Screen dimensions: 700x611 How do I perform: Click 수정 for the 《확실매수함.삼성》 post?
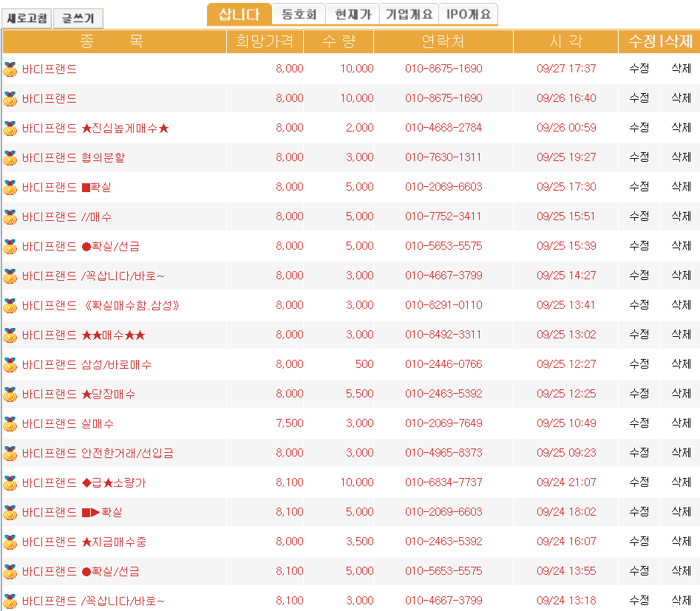[x=639, y=305]
